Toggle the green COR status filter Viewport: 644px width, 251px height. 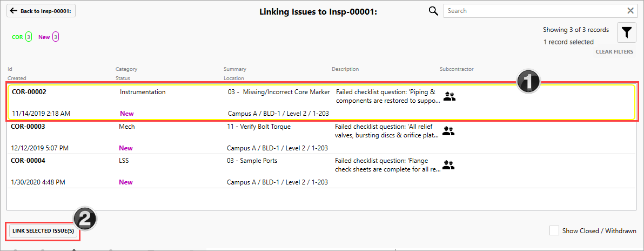22,37
